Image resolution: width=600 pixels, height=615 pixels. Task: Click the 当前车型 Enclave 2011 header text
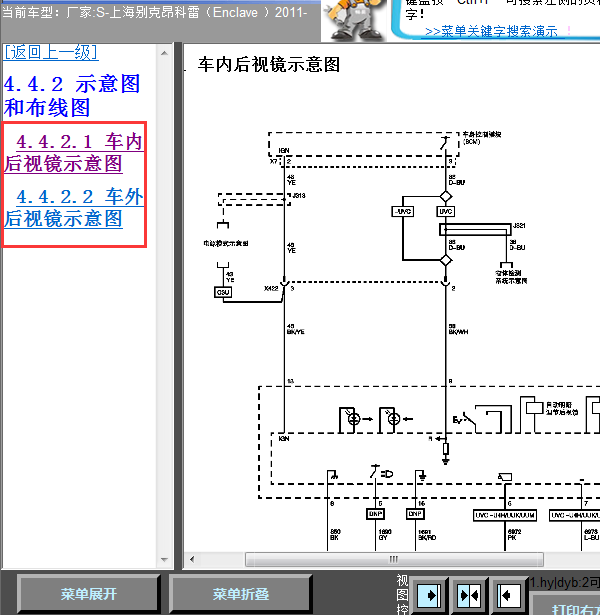(x=155, y=13)
